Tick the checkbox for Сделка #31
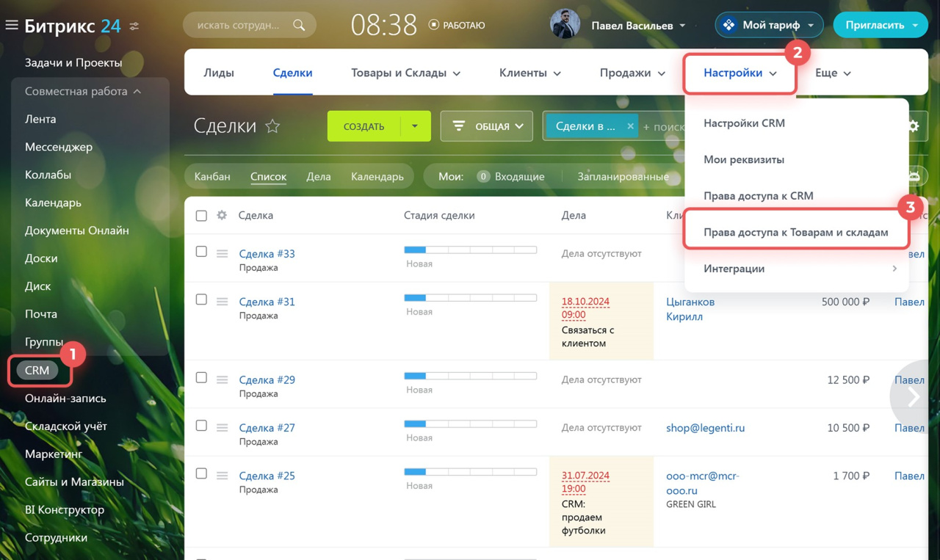 click(201, 299)
